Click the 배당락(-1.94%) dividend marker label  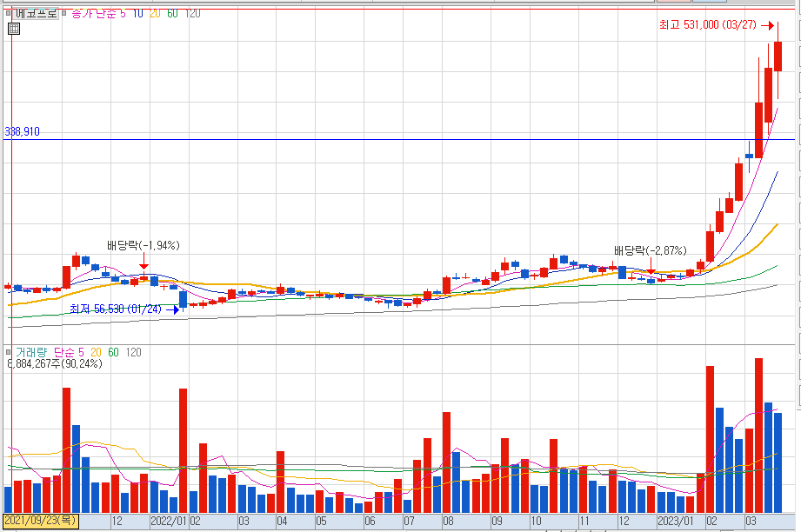point(144,246)
